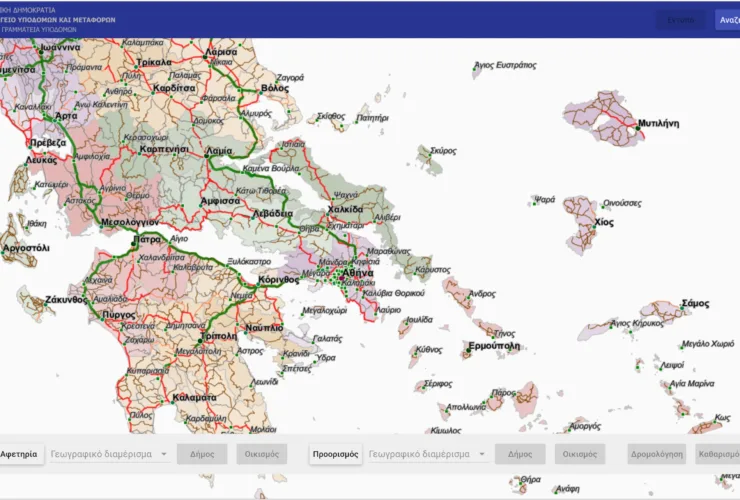Click the Ψαρά island label
The height and width of the screenshot is (500, 740).
[x=546, y=199]
